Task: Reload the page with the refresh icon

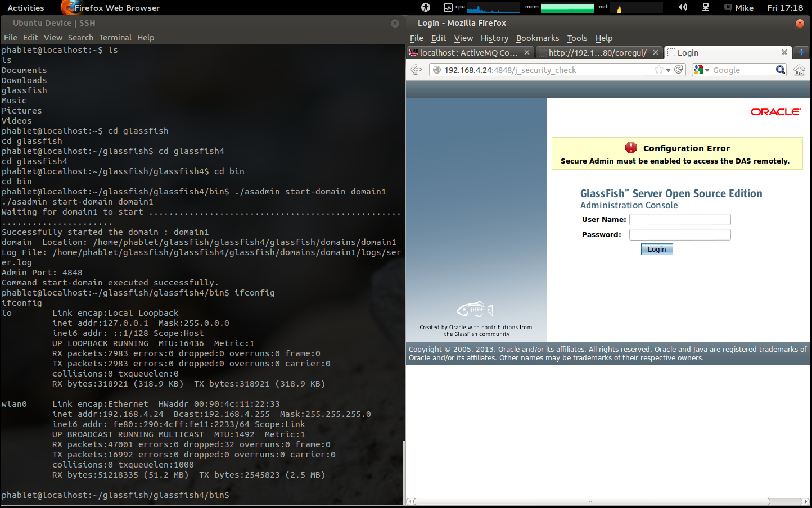Action: coord(679,70)
